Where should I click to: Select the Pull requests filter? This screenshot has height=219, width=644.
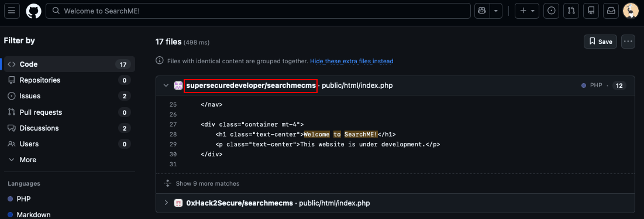pos(70,112)
